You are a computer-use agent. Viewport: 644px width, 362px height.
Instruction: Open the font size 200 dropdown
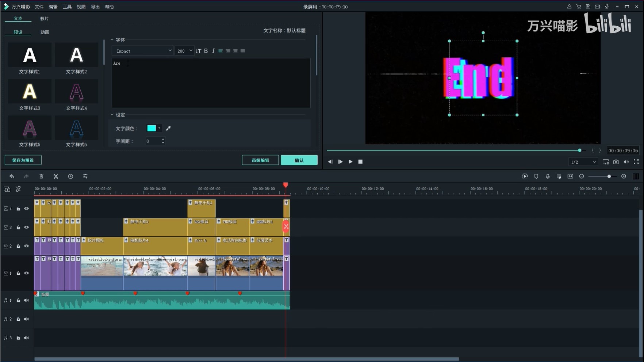tap(184, 51)
